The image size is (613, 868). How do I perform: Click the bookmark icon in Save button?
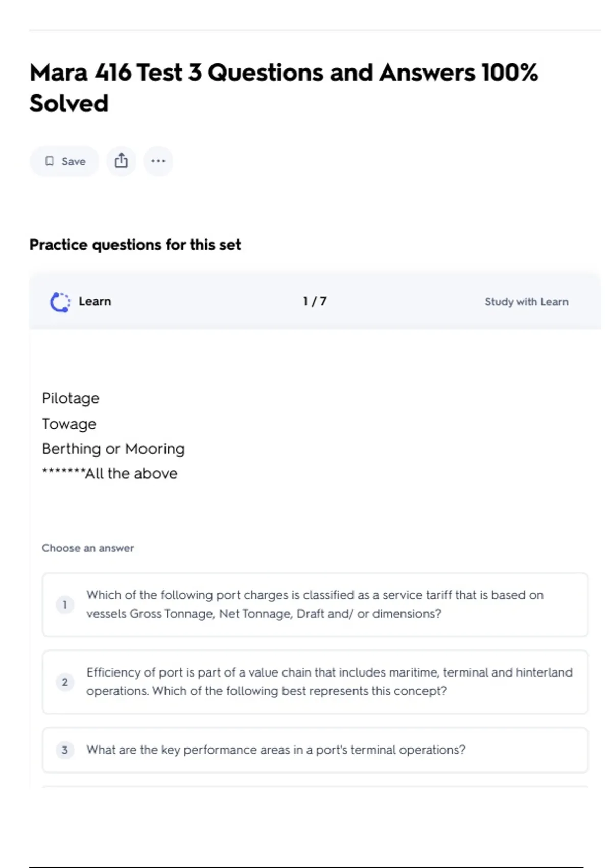(x=50, y=161)
